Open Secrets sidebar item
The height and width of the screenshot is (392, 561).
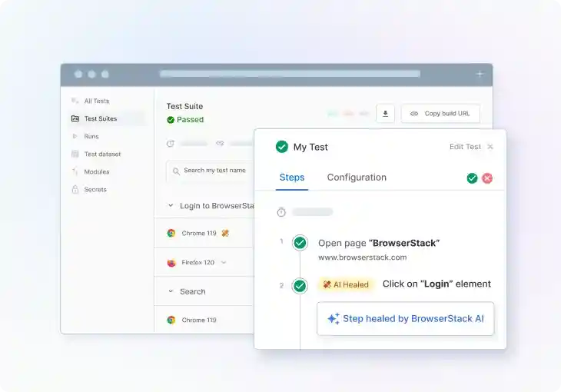tap(95, 189)
